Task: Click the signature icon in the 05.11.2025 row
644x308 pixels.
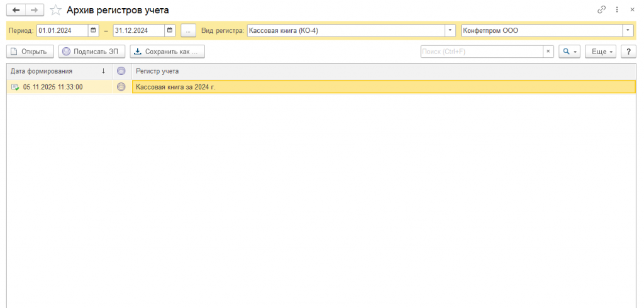Action: (121, 87)
